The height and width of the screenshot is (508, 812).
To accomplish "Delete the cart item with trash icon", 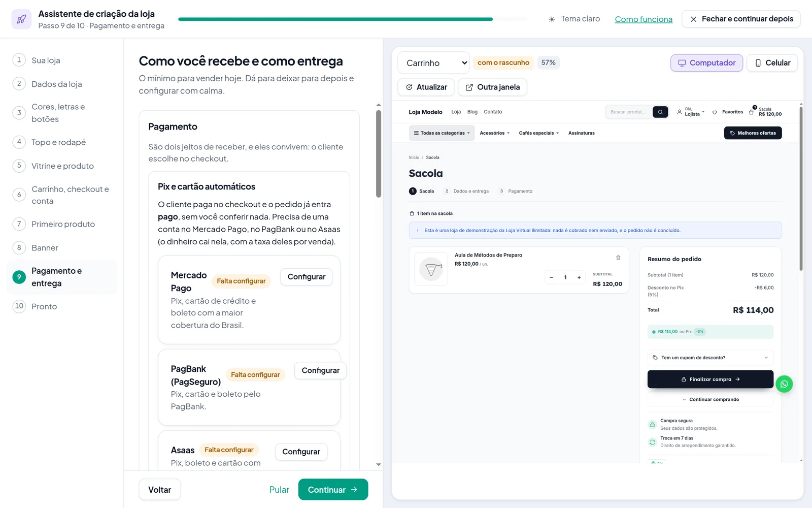I will pyautogui.click(x=618, y=258).
